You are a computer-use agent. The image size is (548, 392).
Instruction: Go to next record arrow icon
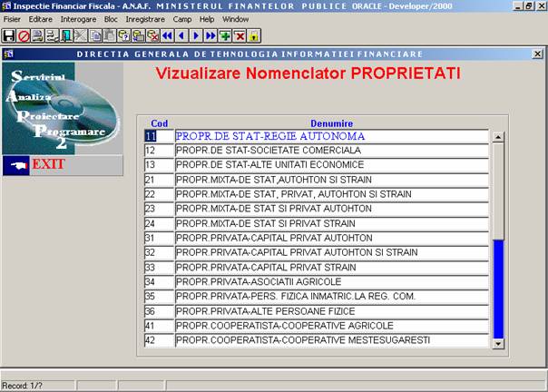point(196,36)
